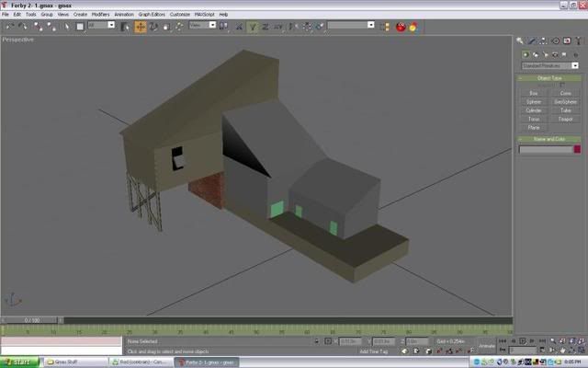Click the Undo arrow in the main toolbar

(10, 27)
